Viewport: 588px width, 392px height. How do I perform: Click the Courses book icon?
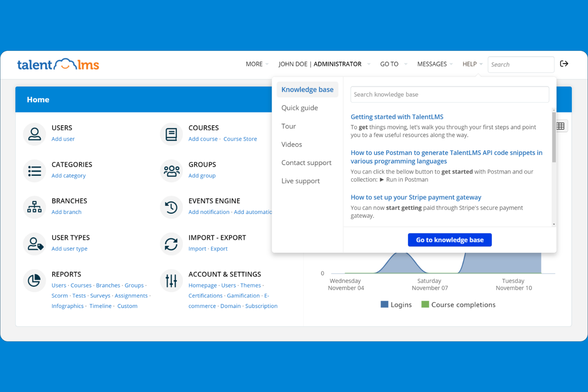pyautogui.click(x=171, y=134)
